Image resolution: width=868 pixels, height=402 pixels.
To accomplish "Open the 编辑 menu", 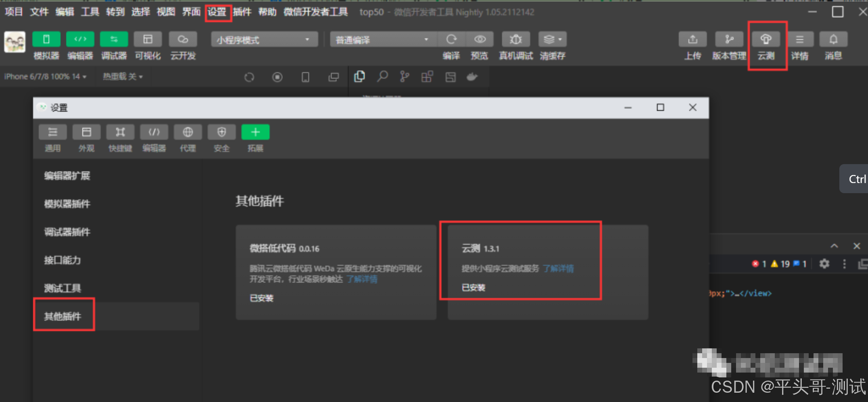I will click(x=65, y=12).
